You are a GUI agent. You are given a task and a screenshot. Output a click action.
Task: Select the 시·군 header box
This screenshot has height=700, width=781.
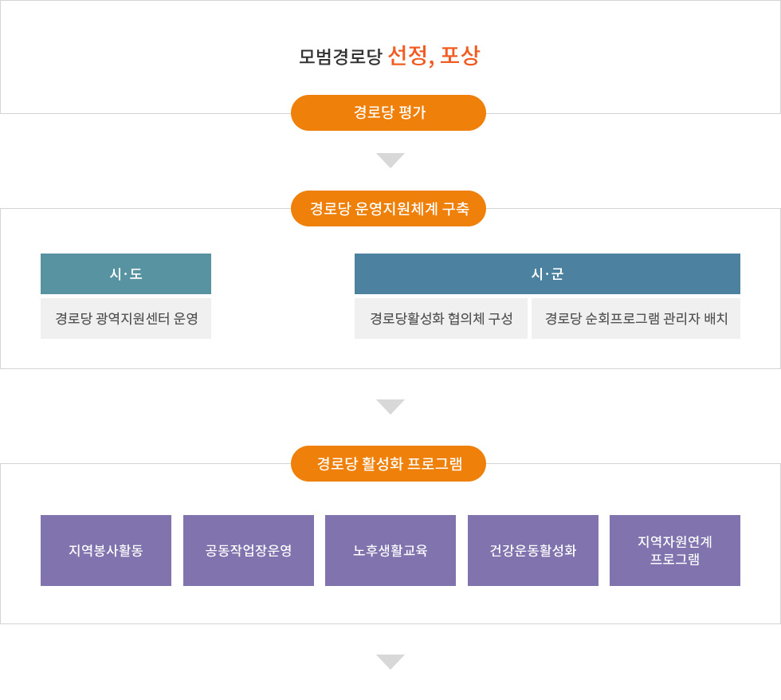pos(547,273)
